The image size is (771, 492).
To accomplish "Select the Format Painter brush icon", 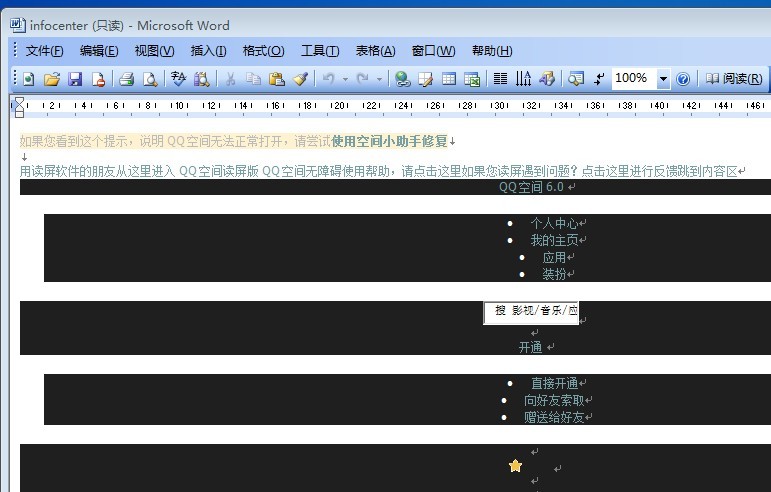I will [x=300, y=79].
